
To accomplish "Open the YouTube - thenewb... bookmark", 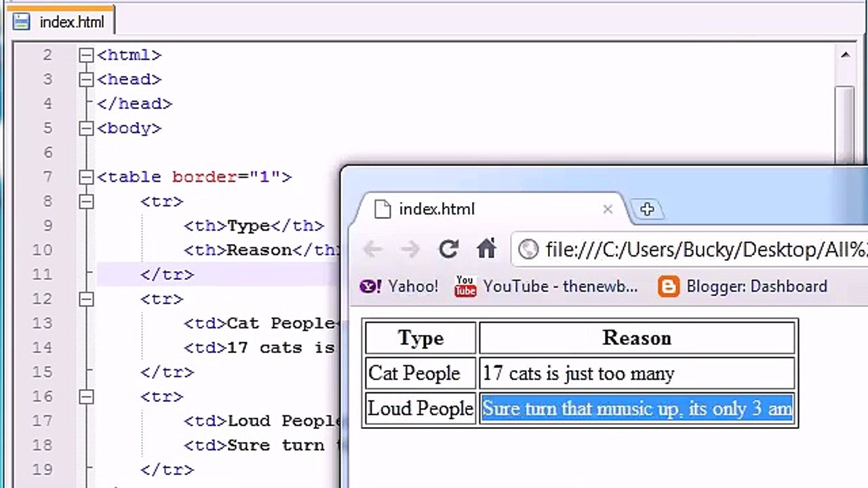I will point(547,286).
